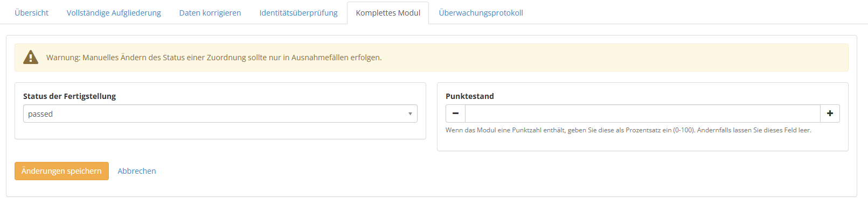Open the Vollständige Aufgliederung tab
This screenshot has height=220, width=868.
coord(114,13)
